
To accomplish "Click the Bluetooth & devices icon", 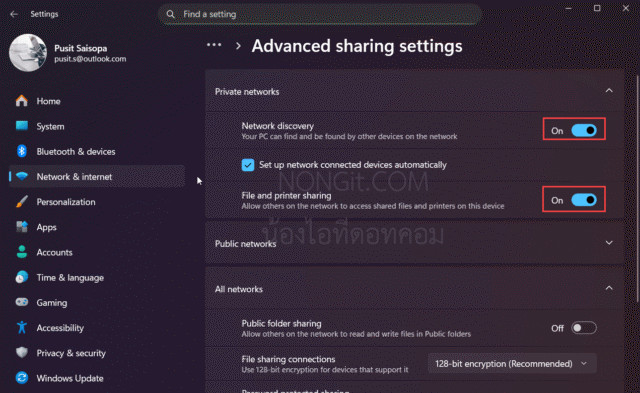I will 22,151.
